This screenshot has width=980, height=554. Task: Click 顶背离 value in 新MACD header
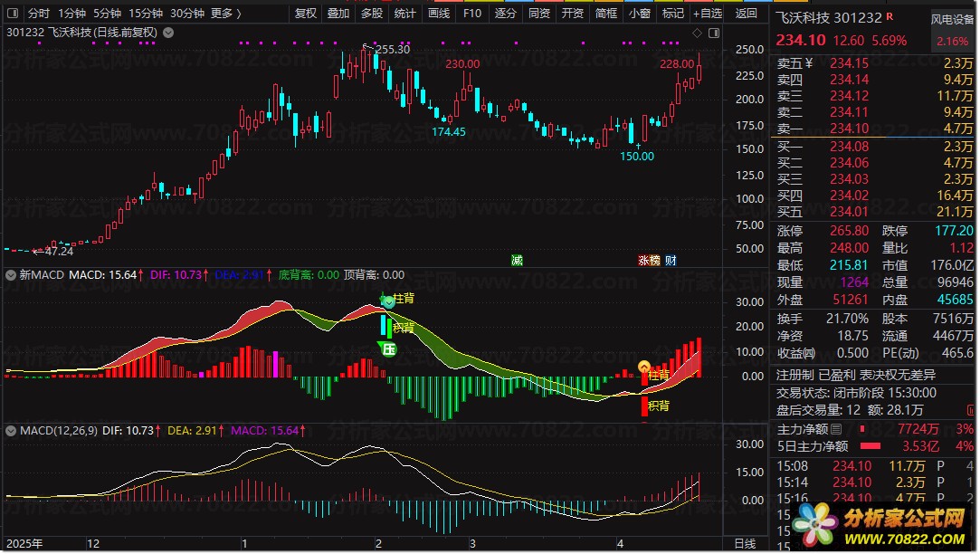point(393,274)
